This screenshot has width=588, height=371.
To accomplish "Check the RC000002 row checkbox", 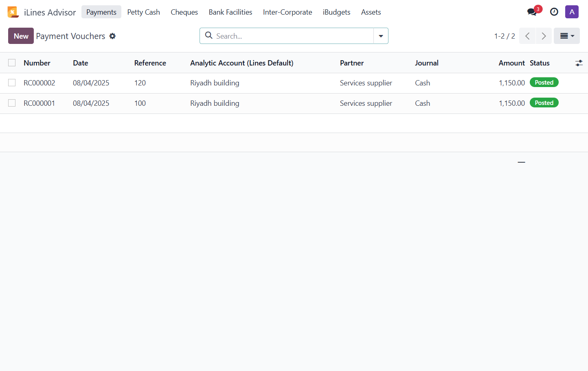I will click(x=12, y=83).
